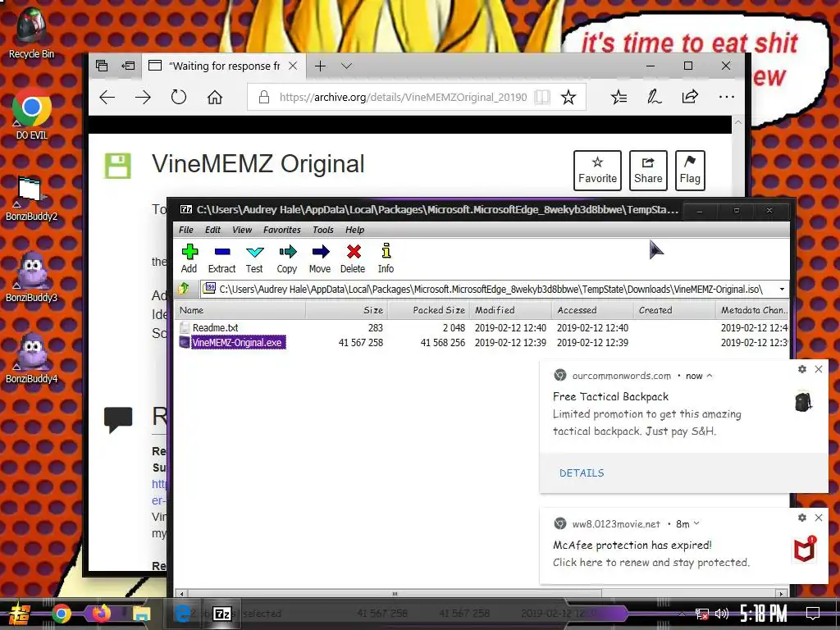Sort files by the Name column
840x630 pixels.
tap(240, 310)
